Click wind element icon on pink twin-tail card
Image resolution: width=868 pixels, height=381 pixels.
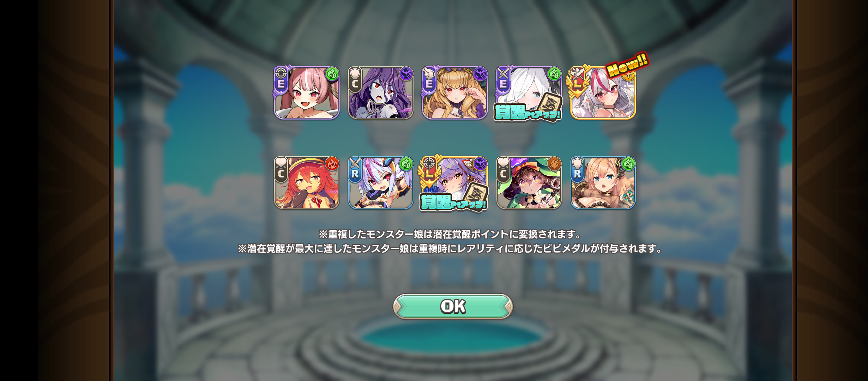click(x=332, y=74)
